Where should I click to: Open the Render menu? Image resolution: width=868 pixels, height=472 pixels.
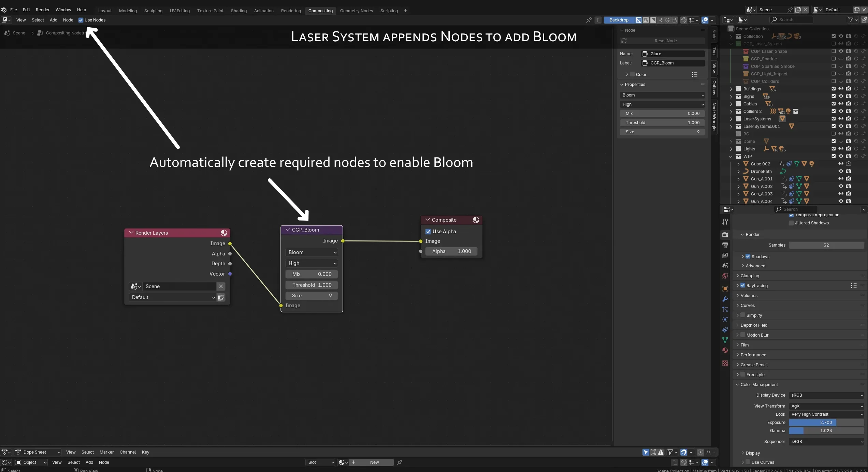(x=43, y=10)
